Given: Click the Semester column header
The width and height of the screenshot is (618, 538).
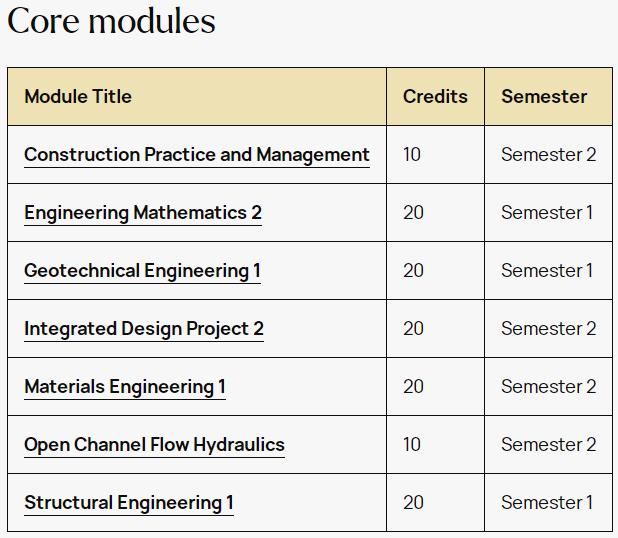Looking at the screenshot, I should tap(544, 97).
